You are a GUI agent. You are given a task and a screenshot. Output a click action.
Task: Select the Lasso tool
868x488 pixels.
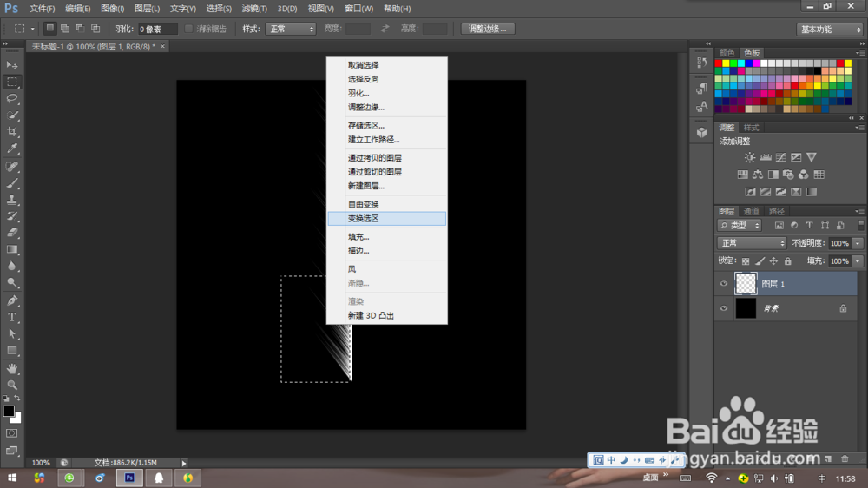tap(11, 99)
